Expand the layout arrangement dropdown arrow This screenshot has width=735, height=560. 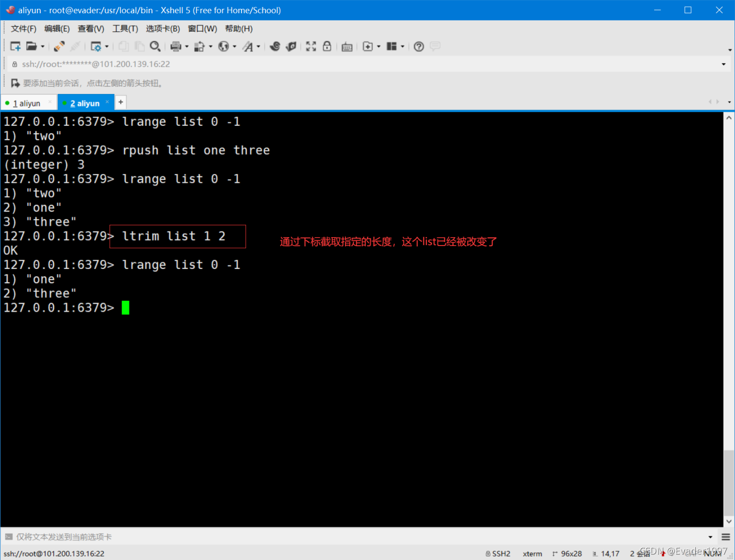[x=403, y=47]
